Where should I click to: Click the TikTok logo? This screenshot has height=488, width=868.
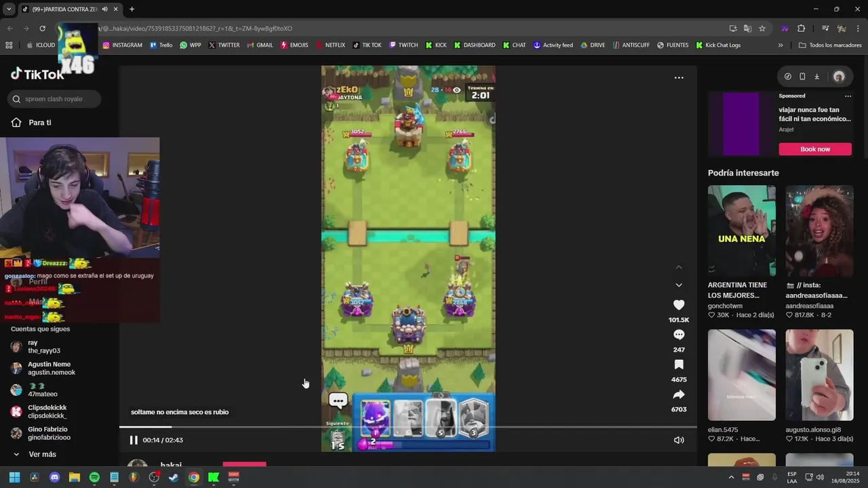point(37,75)
